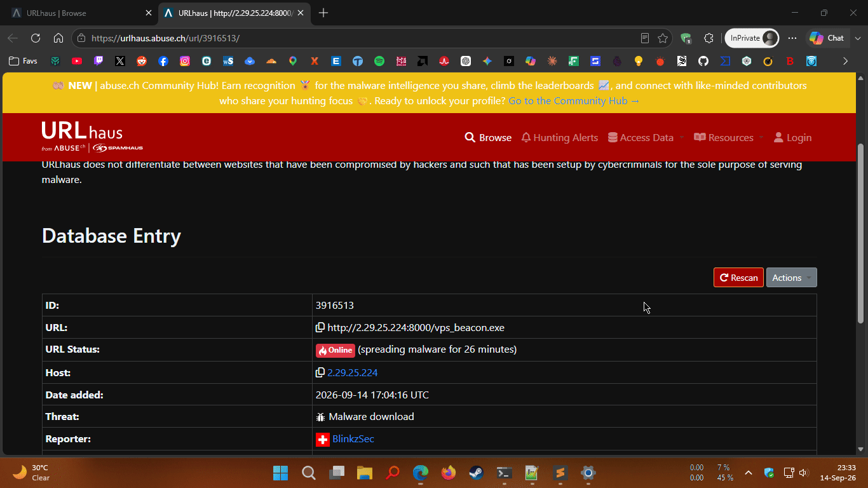The width and height of the screenshot is (868, 488).
Task: Open the weather widget showing 30°C
Action: point(32,473)
